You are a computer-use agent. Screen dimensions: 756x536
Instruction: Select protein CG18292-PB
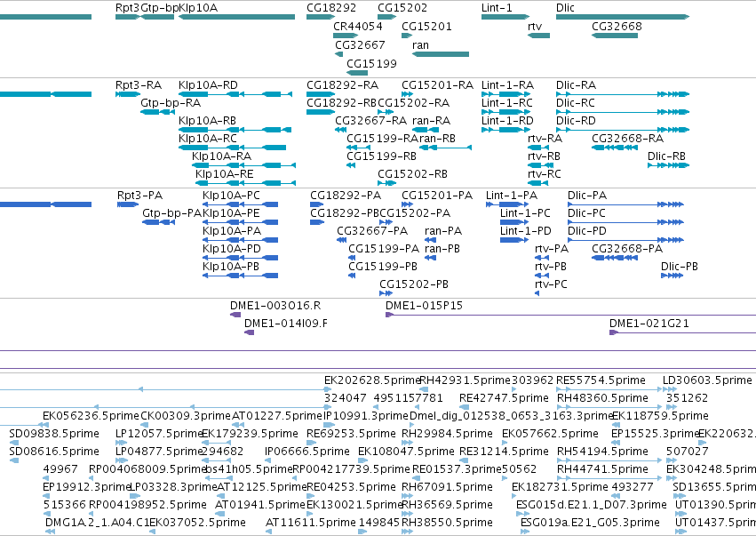click(x=317, y=222)
